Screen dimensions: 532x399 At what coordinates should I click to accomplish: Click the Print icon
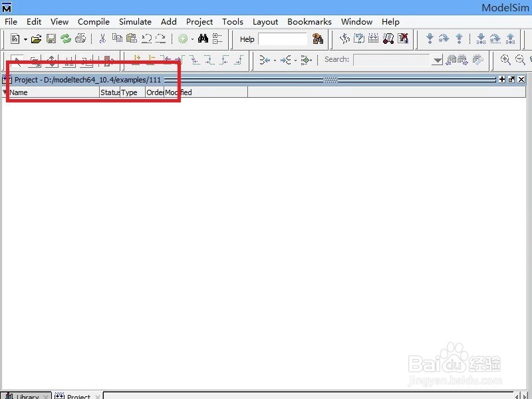coord(80,39)
